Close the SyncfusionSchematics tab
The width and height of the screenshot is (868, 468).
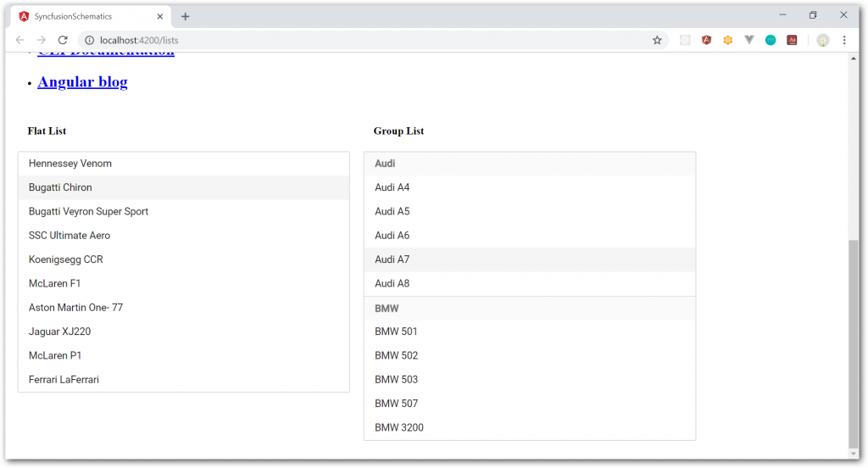click(x=160, y=16)
